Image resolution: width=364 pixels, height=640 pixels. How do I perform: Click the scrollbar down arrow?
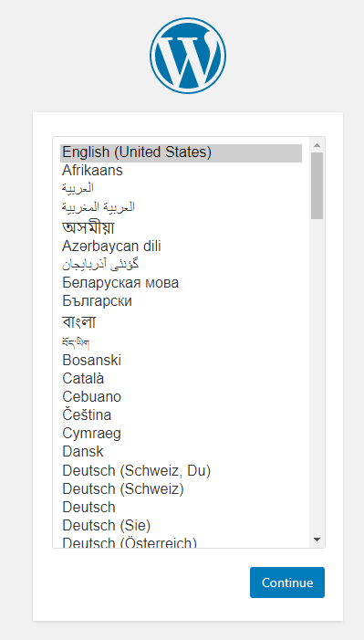(x=317, y=540)
